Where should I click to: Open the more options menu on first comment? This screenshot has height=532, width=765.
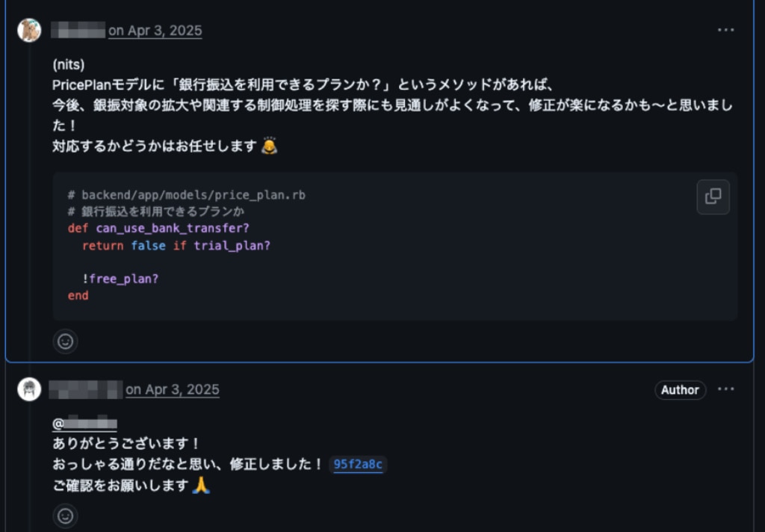(x=725, y=30)
